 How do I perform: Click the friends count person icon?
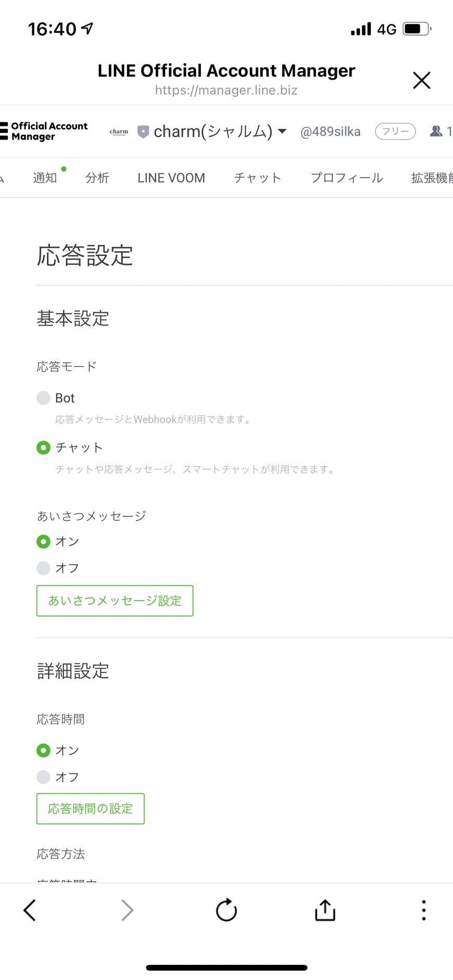436,131
